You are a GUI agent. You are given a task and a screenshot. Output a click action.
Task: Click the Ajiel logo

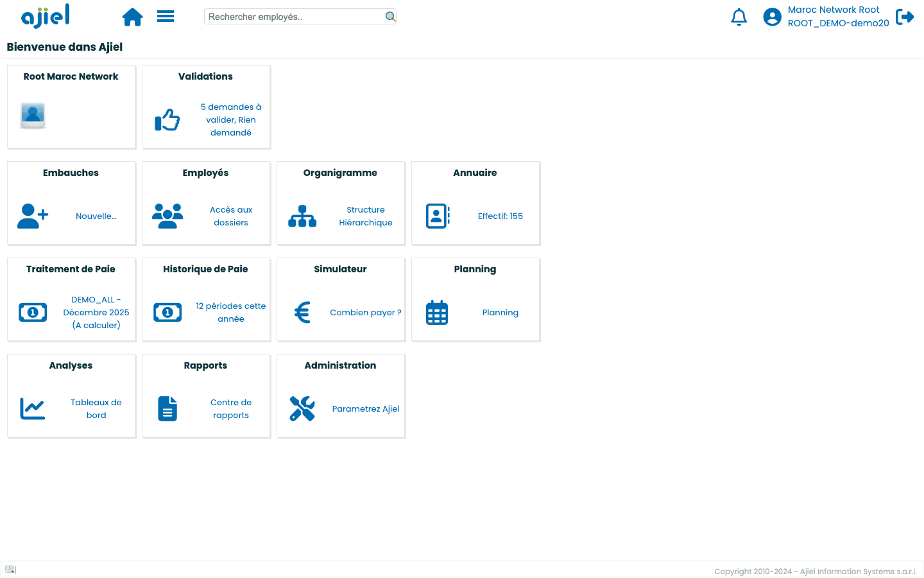click(46, 17)
